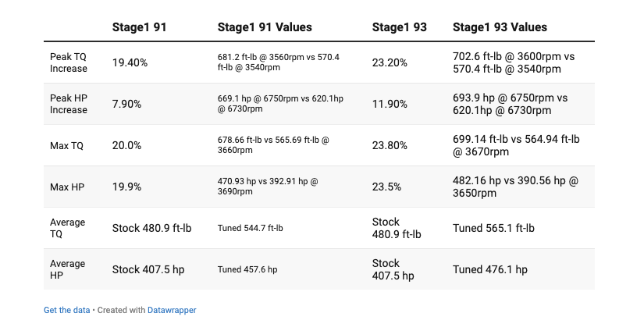644x331 pixels.
Task: Select the 11.90% cell
Action: [x=390, y=104]
